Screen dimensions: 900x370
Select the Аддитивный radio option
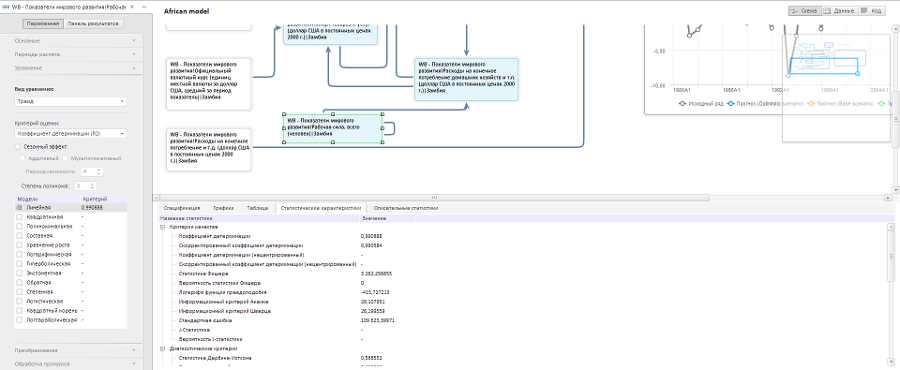(x=22, y=158)
